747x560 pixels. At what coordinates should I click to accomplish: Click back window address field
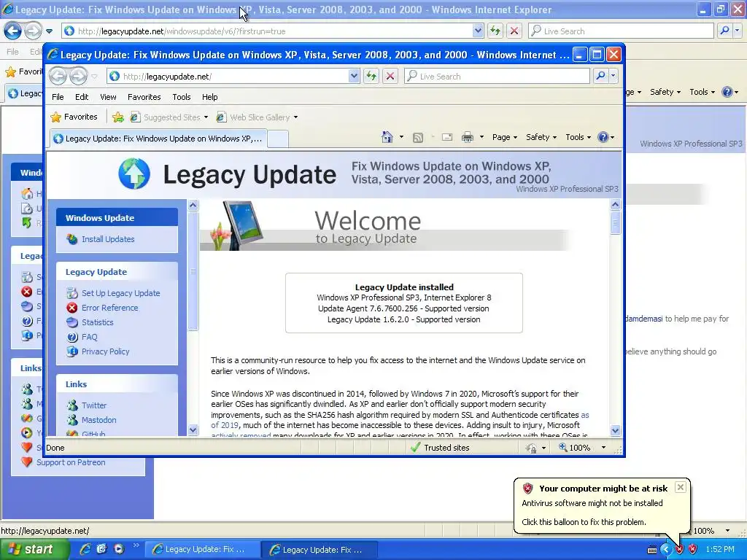pos(267,31)
